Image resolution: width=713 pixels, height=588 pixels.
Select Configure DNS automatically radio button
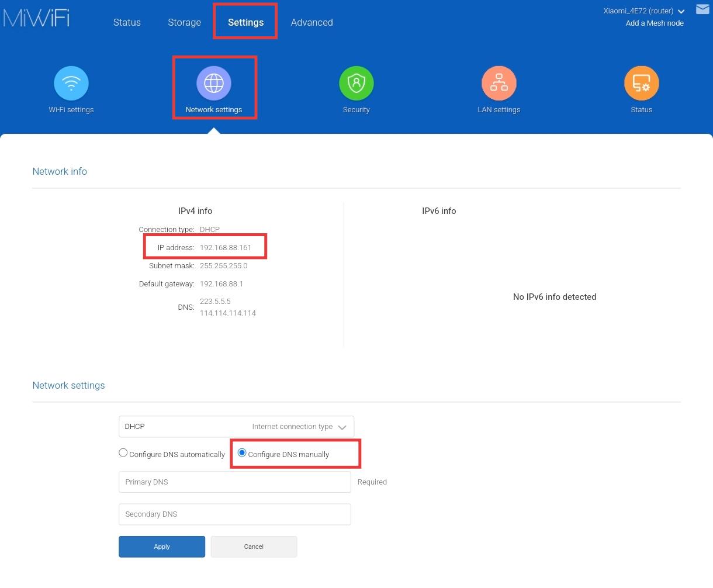[123, 453]
